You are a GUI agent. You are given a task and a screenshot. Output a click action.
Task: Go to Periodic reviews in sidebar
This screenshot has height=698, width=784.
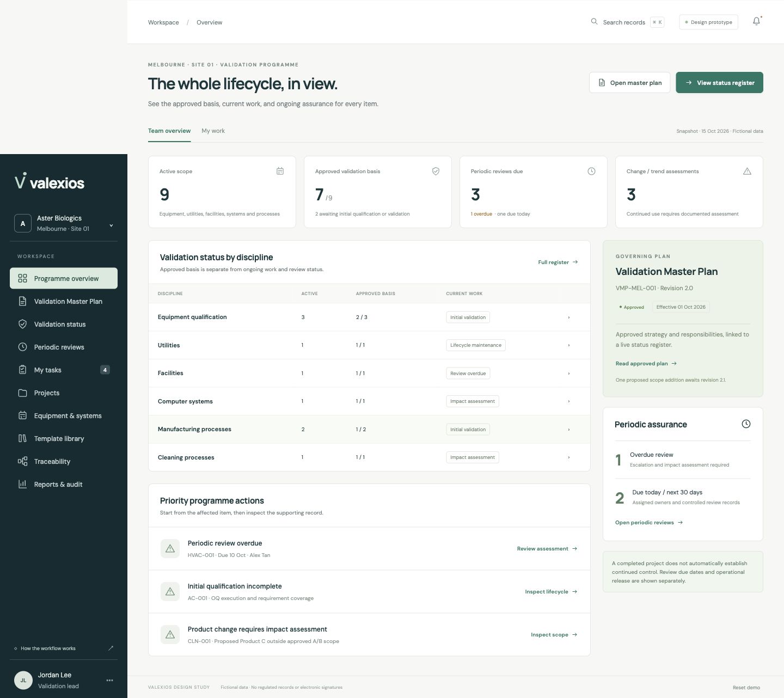(x=64, y=347)
